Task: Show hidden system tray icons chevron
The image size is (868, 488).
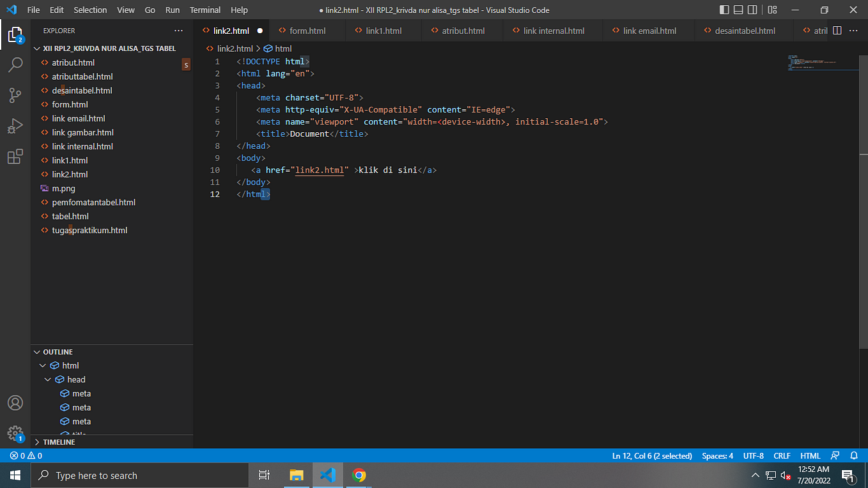Action: pyautogui.click(x=755, y=475)
